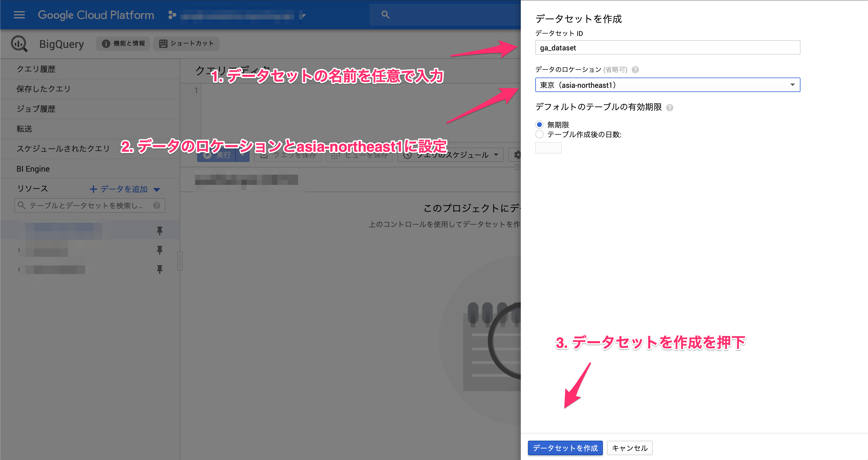Click help icon in resource search field

click(157, 205)
